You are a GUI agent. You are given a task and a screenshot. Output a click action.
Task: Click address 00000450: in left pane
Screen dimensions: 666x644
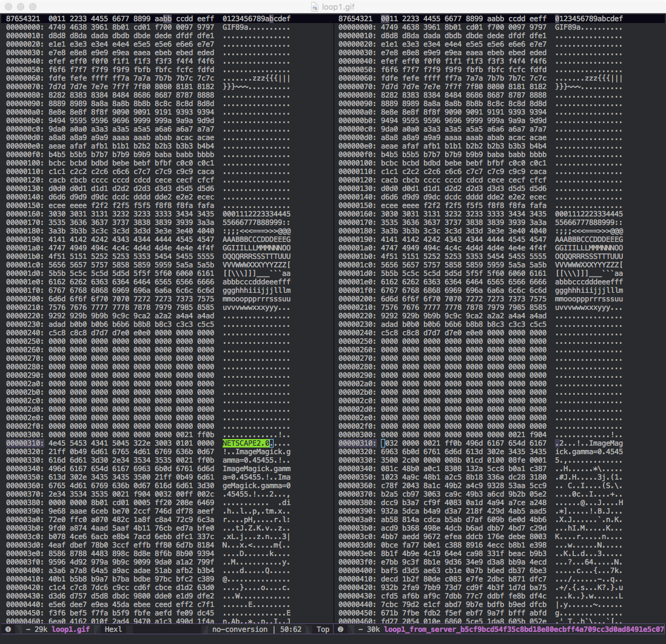click(25, 613)
